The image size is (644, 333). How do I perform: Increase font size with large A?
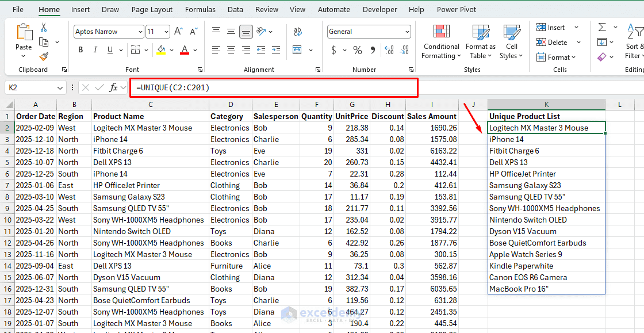(178, 31)
